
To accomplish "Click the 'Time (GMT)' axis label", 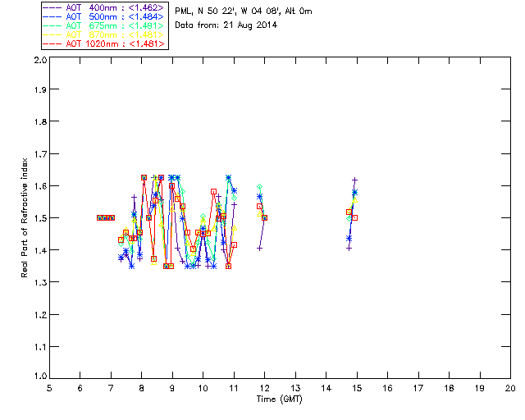I will coord(279,399).
